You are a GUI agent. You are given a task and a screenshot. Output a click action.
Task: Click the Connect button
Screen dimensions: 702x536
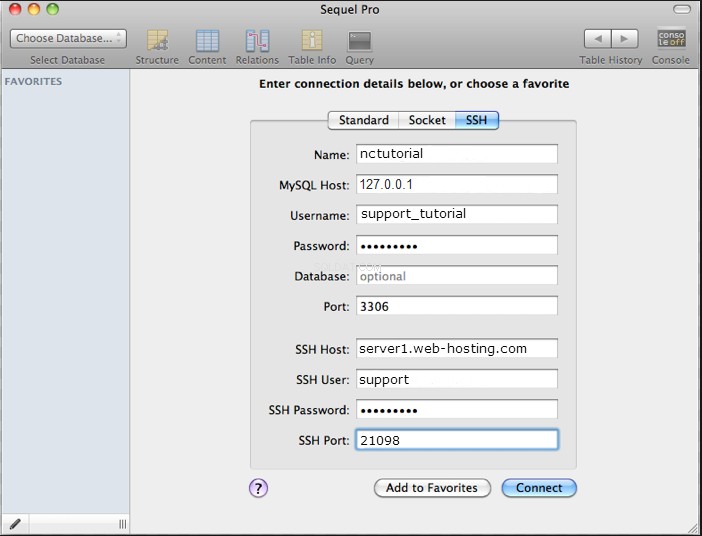pos(539,488)
